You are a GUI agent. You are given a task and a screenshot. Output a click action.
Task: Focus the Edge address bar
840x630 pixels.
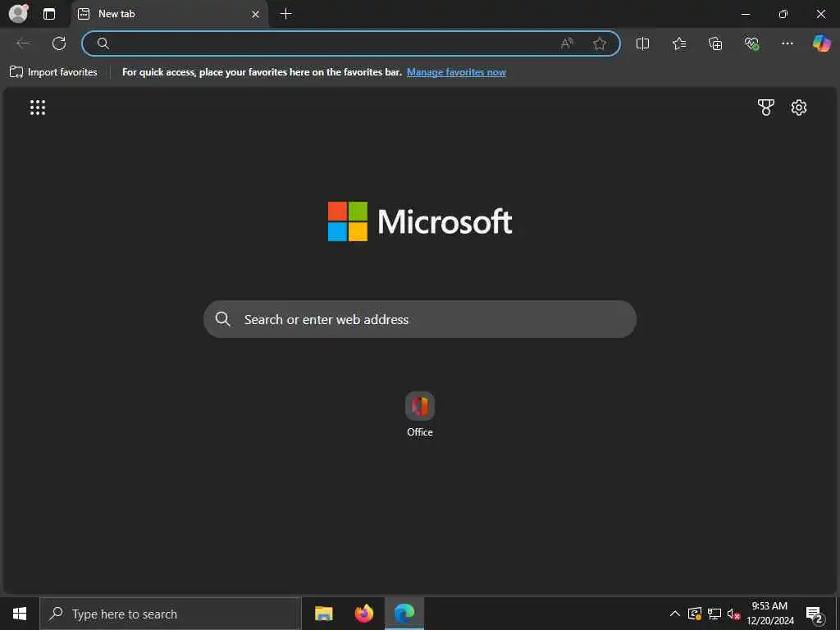pyautogui.click(x=351, y=43)
